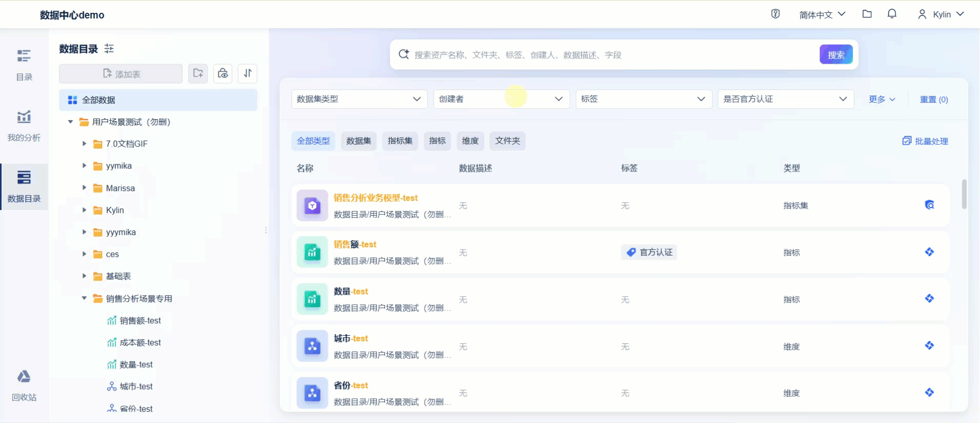980x423 pixels.
Task: Open the language selector 简体中文
Action: [822, 15]
